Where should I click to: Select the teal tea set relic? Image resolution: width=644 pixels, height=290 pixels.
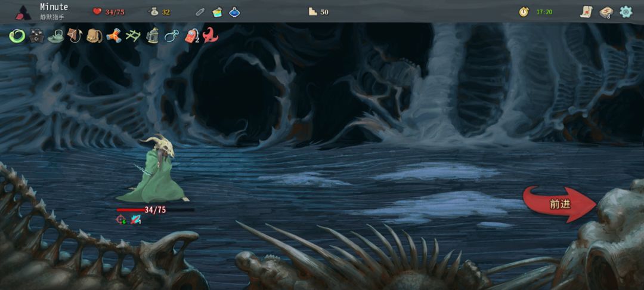point(55,36)
